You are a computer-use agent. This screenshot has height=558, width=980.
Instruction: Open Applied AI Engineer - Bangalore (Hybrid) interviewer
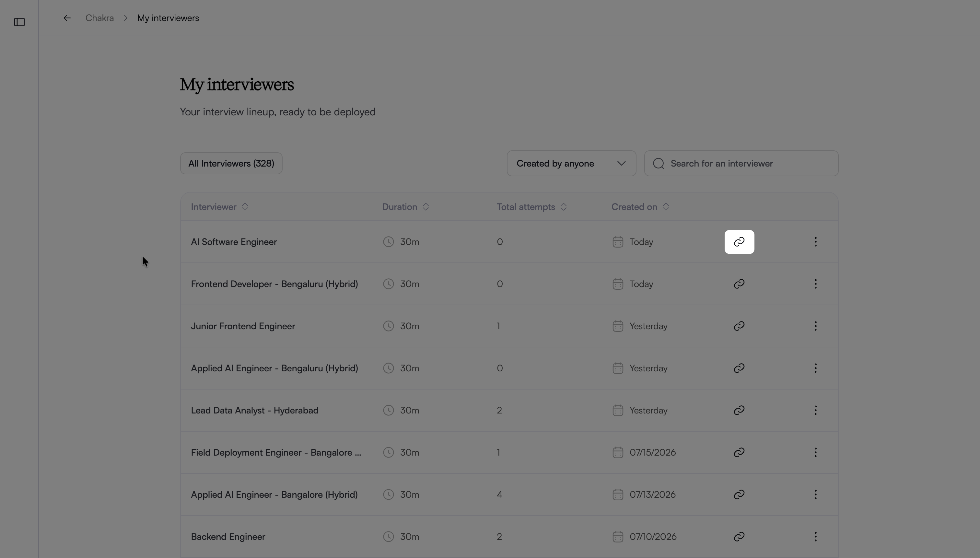(x=274, y=495)
